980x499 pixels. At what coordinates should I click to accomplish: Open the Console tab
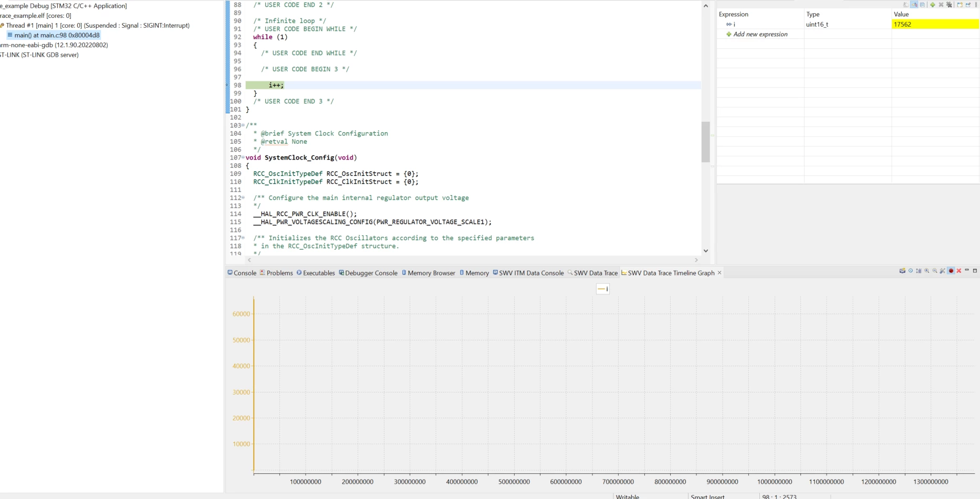tap(242, 273)
